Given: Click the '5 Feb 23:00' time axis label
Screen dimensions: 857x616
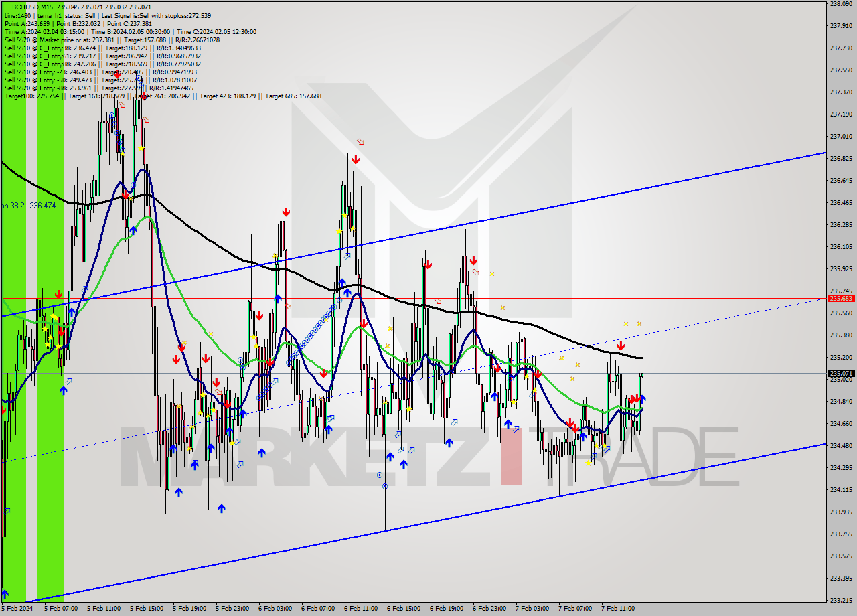Looking at the screenshot, I should click(232, 609).
